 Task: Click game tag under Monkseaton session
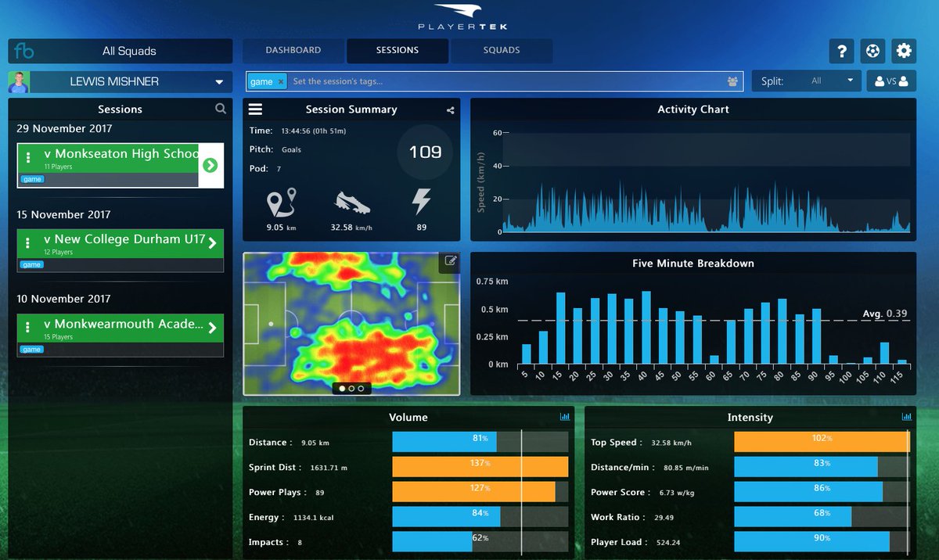(32, 179)
